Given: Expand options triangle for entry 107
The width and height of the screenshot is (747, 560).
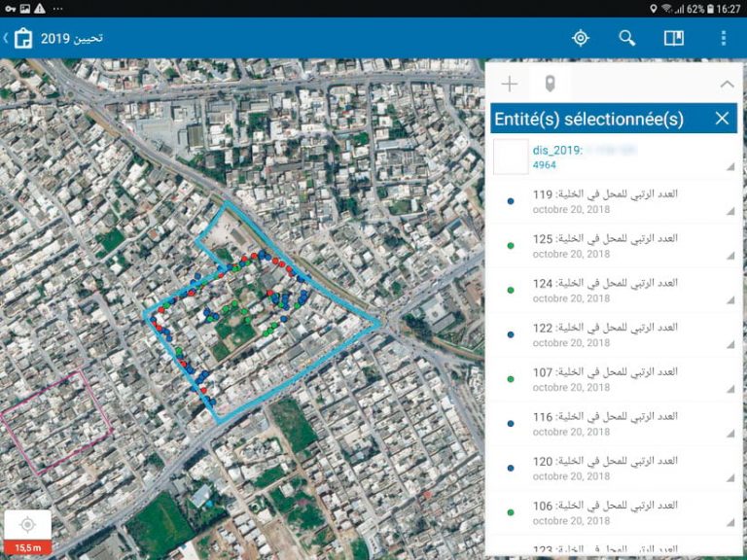Looking at the screenshot, I should (730, 389).
